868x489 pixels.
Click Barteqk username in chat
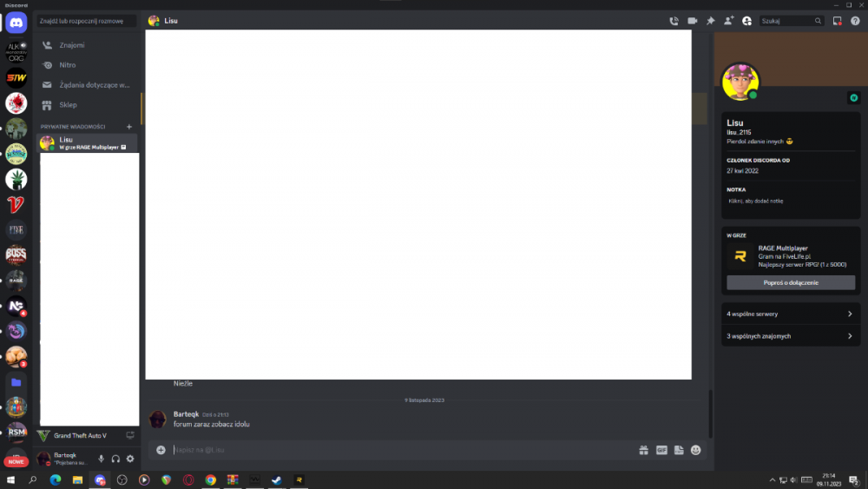tap(186, 414)
